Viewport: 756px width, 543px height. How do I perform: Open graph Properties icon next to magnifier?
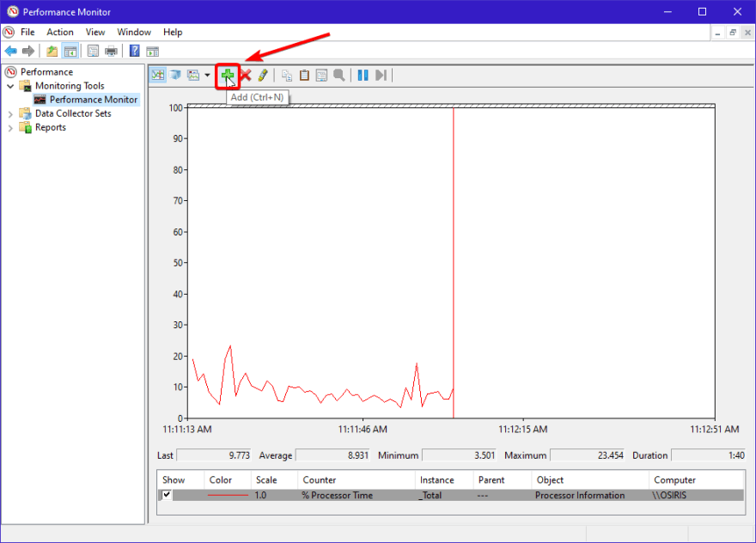(x=321, y=76)
